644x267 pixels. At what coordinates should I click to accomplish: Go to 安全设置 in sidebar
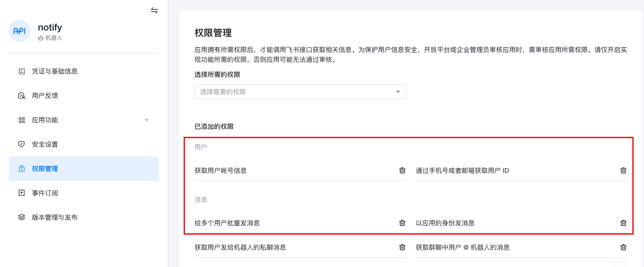[x=45, y=144]
